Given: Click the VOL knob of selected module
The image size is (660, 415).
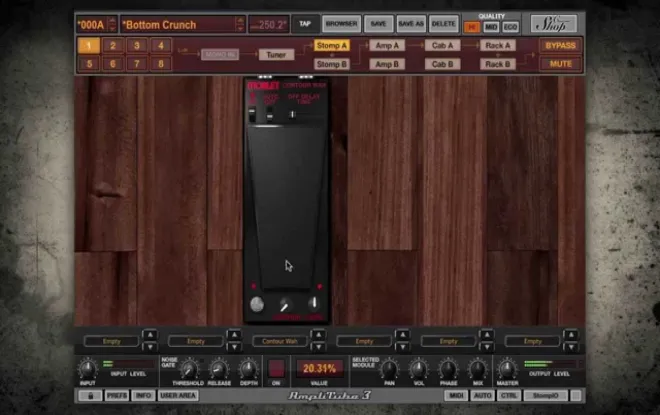Looking at the screenshot, I should pyautogui.click(x=418, y=370).
